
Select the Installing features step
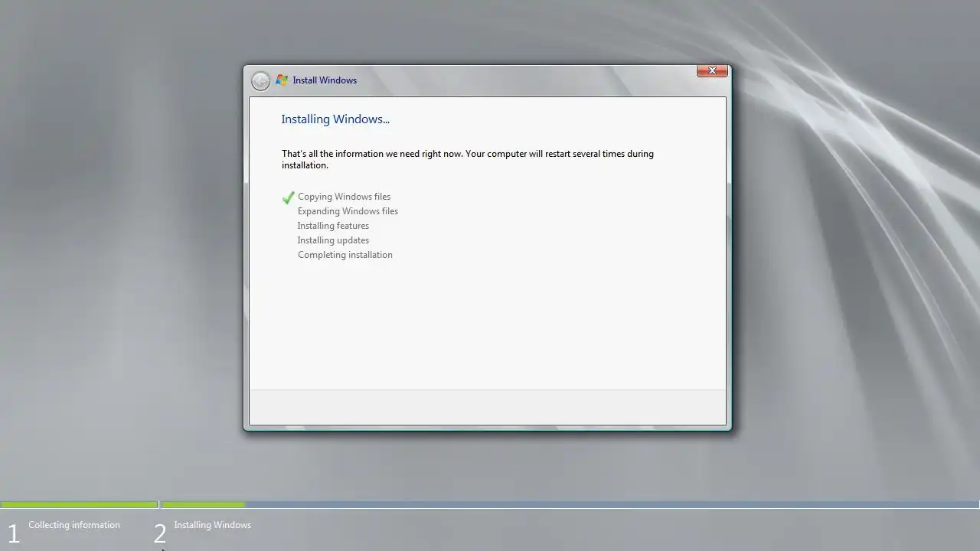pos(333,226)
